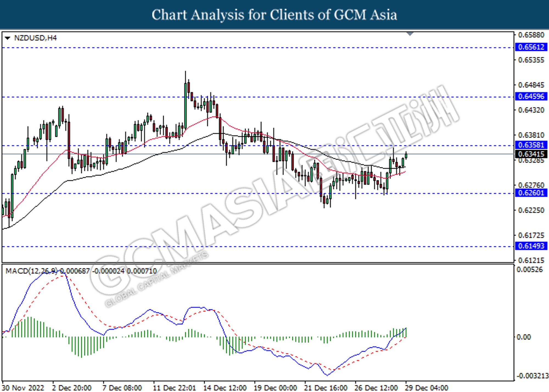Select the 0.63581 price level label

(x=531, y=145)
